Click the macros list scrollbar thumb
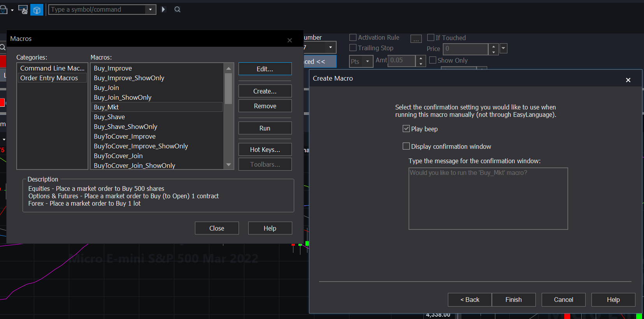 pos(228,88)
